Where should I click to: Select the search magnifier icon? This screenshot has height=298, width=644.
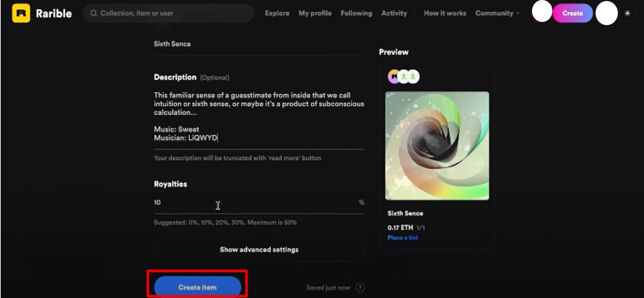(x=94, y=13)
